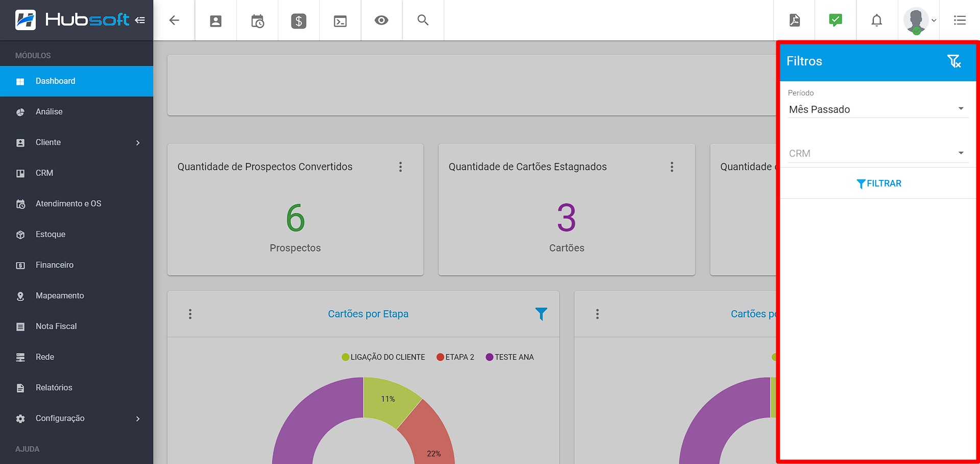Click the PDF export icon in the header
980x464 pixels.
point(794,20)
